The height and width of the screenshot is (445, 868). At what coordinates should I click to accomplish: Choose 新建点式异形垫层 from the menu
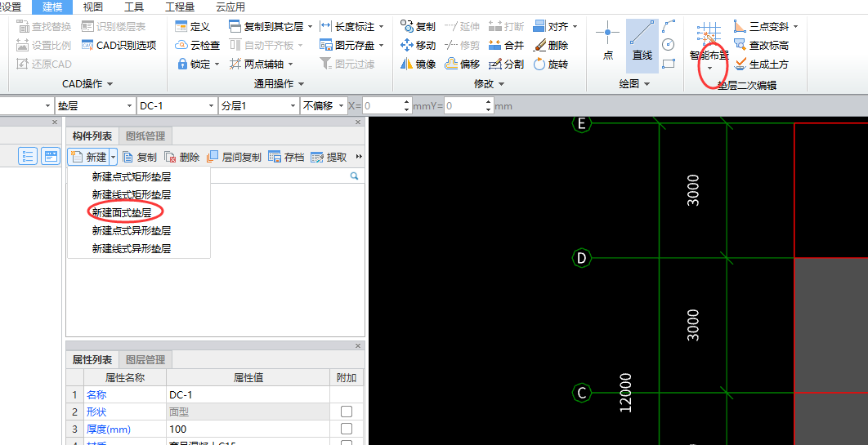click(x=132, y=230)
